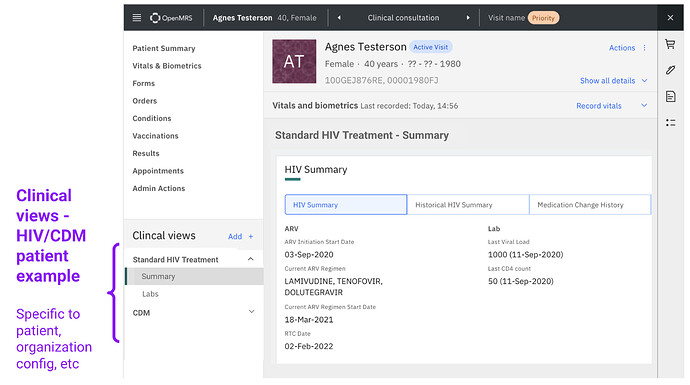Click the OpenMRS logo
Image resolution: width=690 pixels, height=385 pixels.
pos(171,18)
